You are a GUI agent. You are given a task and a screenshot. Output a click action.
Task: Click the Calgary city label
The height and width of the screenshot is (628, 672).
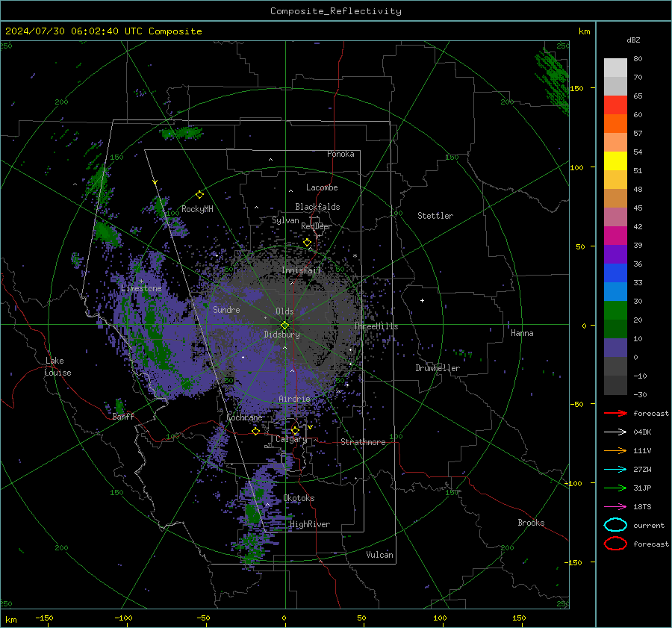click(x=291, y=439)
